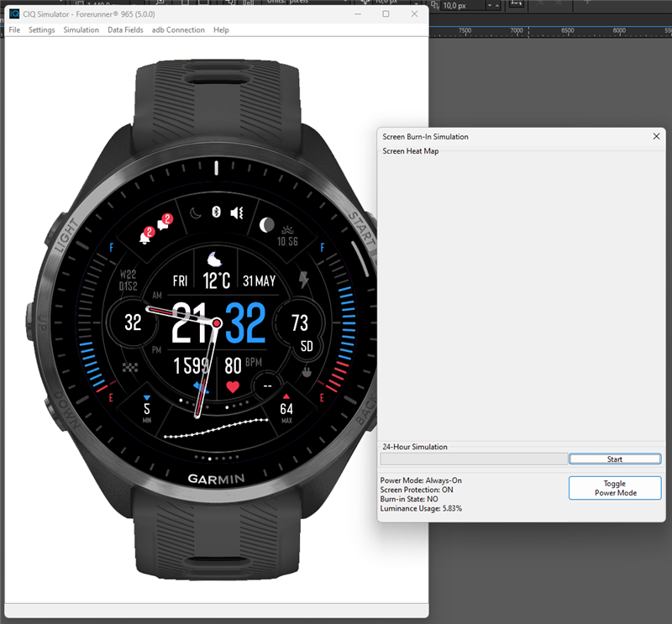Click the 12°C temperature reading
672x624 pixels.
click(x=217, y=281)
